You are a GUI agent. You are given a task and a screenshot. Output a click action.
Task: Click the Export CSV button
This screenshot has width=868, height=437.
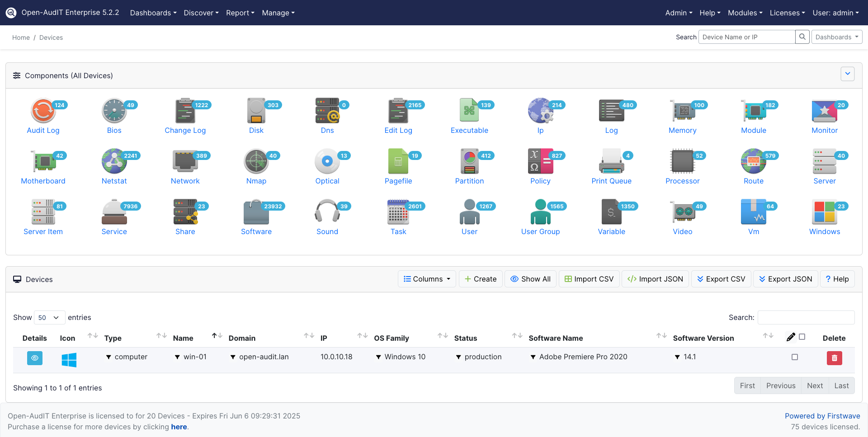(x=721, y=279)
